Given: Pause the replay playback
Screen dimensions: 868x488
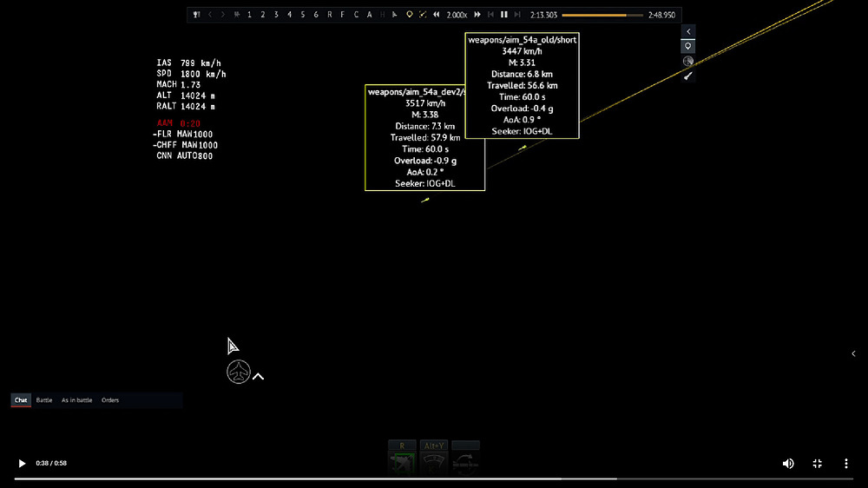Looking at the screenshot, I should pyautogui.click(x=503, y=15).
